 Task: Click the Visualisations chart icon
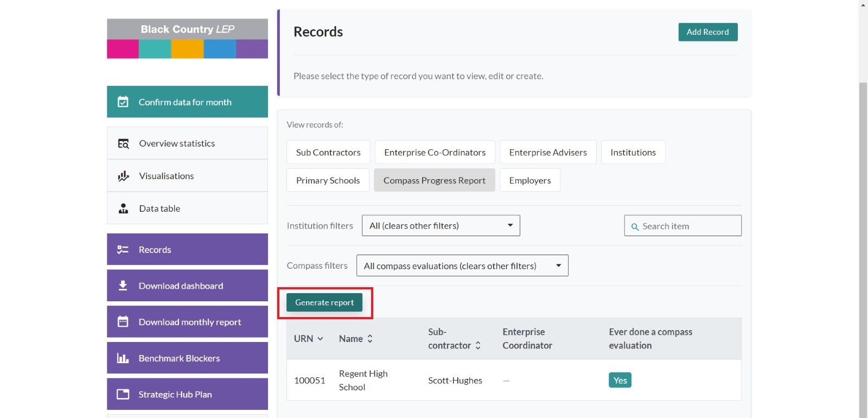tap(124, 176)
